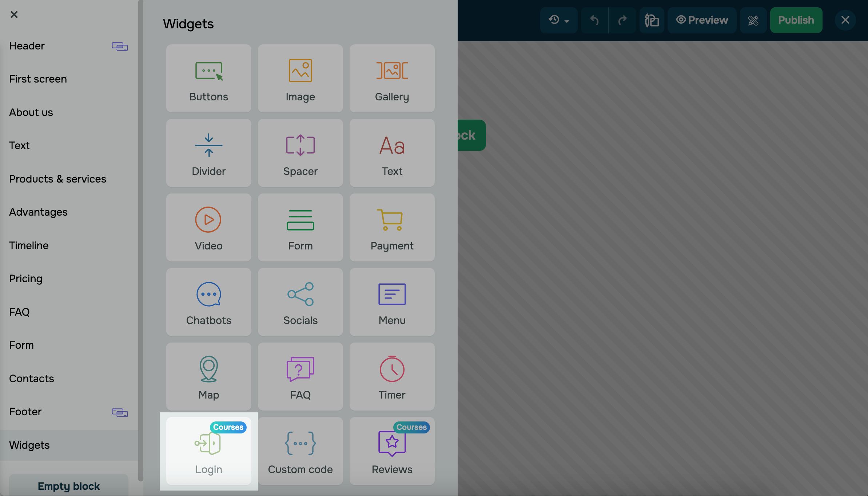Insert a Spacer widget
868x496 pixels.
300,153
